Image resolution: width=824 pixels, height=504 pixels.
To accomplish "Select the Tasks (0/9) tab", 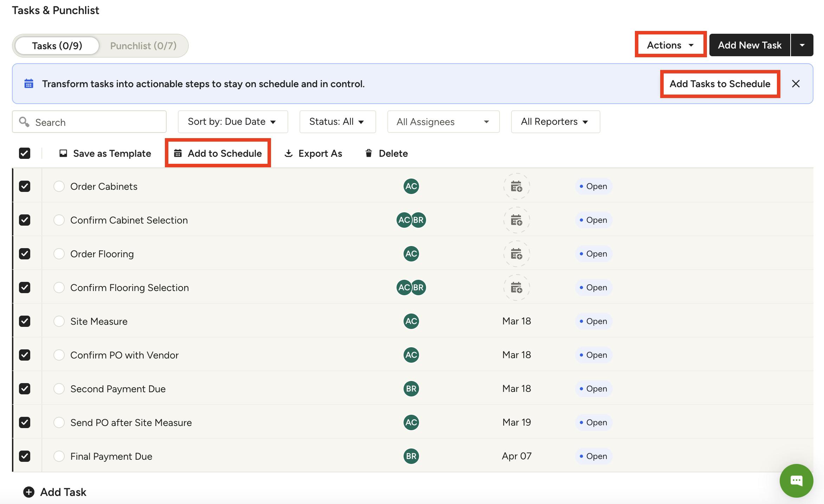I will [x=57, y=46].
